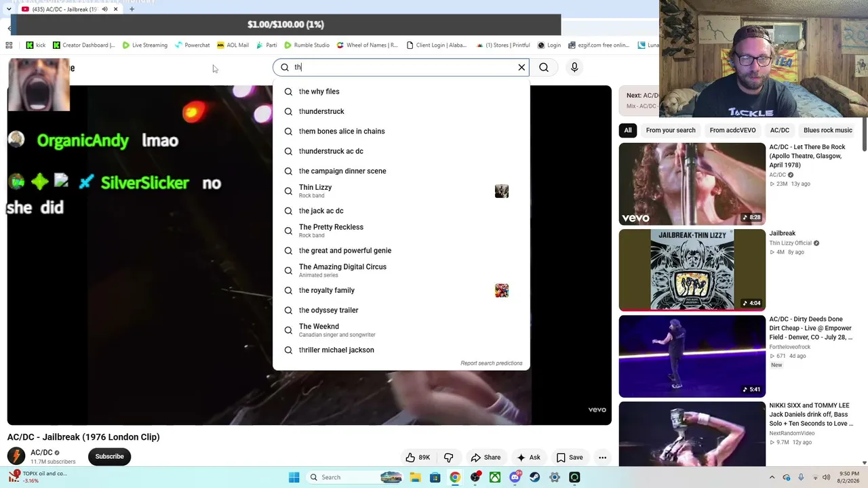This screenshot has height=488, width=868.
Task: Open the more actions ellipsis menu
Action: click(602, 457)
